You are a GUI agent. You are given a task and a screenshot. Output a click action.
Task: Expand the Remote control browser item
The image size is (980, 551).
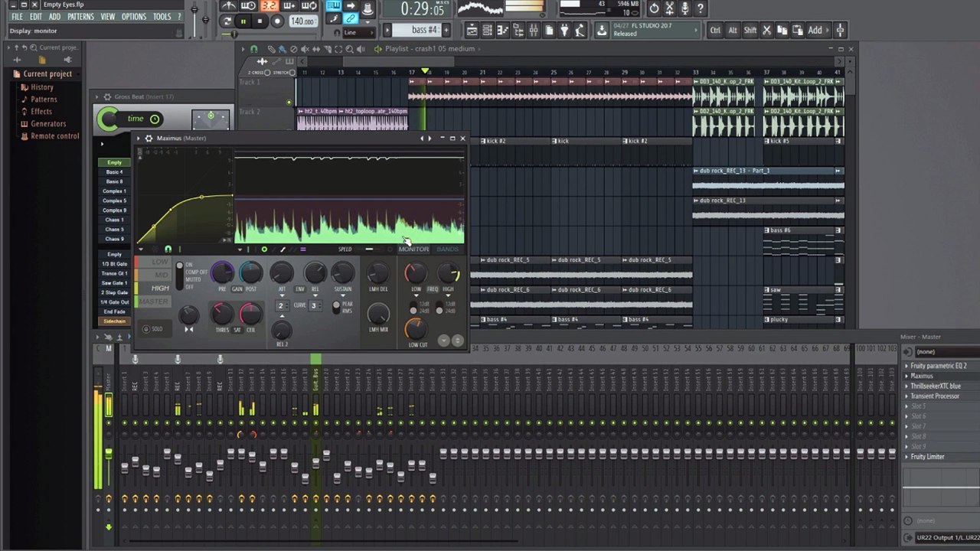tap(54, 136)
